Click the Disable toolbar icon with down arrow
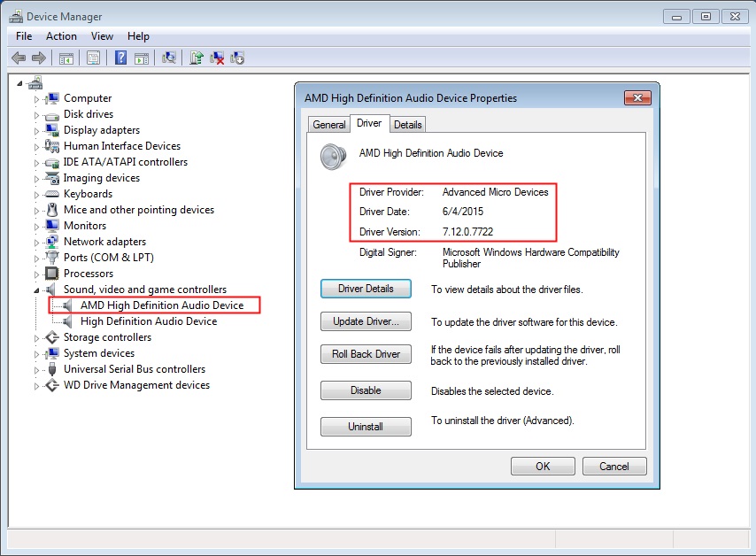Image resolution: width=756 pixels, height=556 pixels. pos(237,58)
